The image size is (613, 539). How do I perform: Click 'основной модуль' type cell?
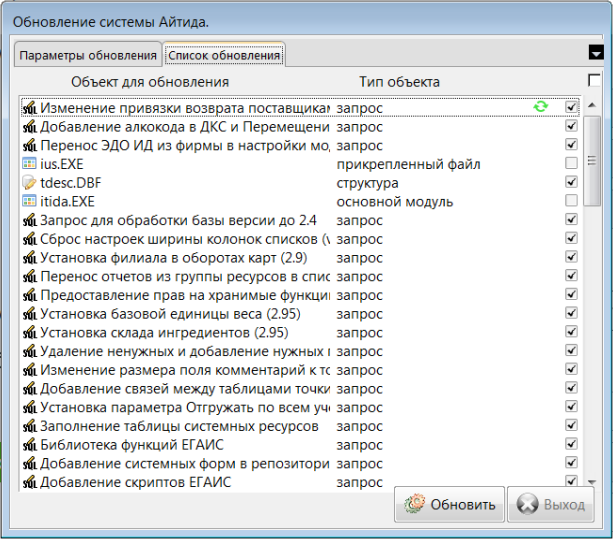pos(395,202)
